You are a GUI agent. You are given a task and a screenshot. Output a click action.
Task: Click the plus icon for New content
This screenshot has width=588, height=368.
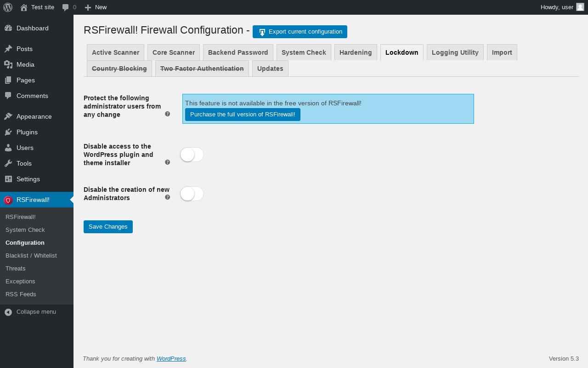click(88, 7)
